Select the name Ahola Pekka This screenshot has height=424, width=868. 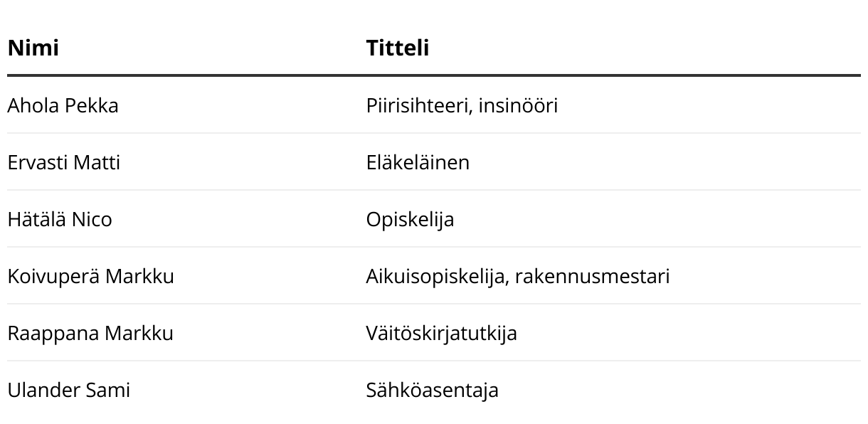pyautogui.click(x=63, y=105)
